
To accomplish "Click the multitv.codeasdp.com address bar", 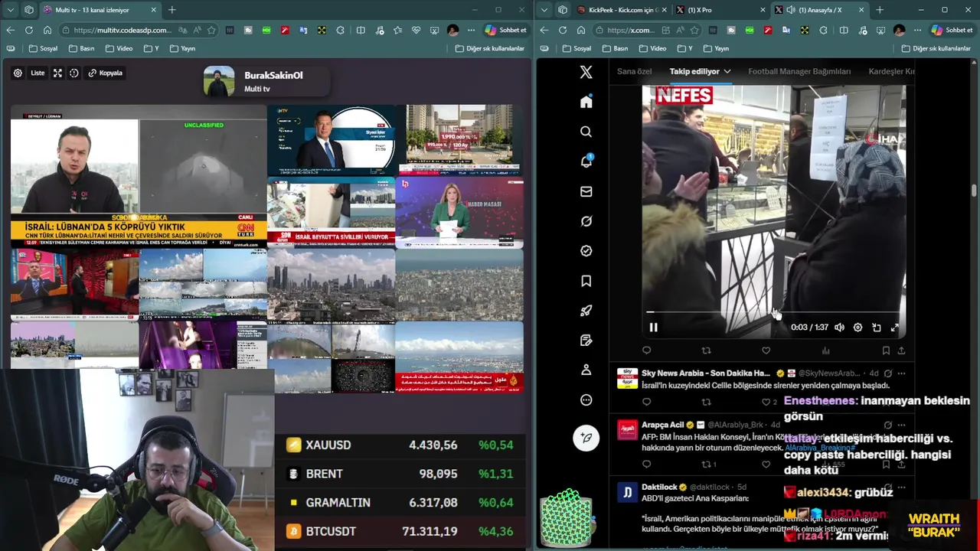I will (122, 30).
